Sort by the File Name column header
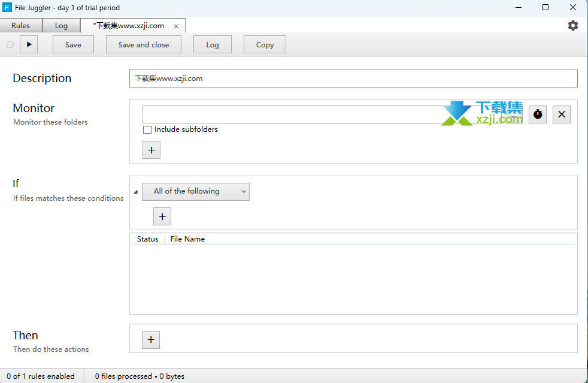This screenshot has height=383, width=588. pos(187,239)
